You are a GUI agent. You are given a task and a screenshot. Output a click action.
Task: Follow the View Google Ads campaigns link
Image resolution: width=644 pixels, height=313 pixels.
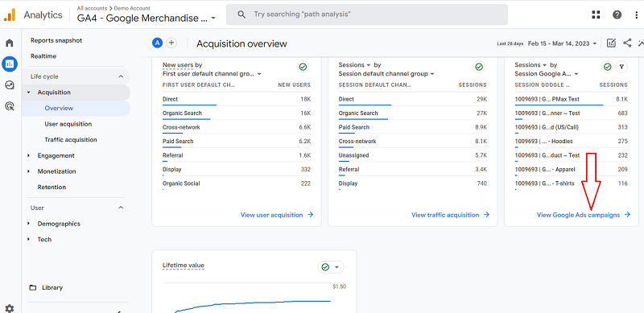point(583,215)
